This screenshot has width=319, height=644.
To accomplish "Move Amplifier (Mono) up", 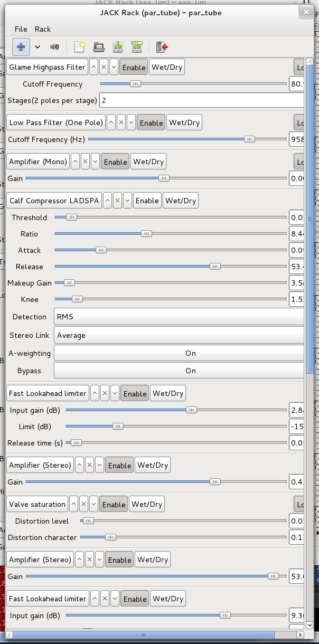I will pos(75,162).
